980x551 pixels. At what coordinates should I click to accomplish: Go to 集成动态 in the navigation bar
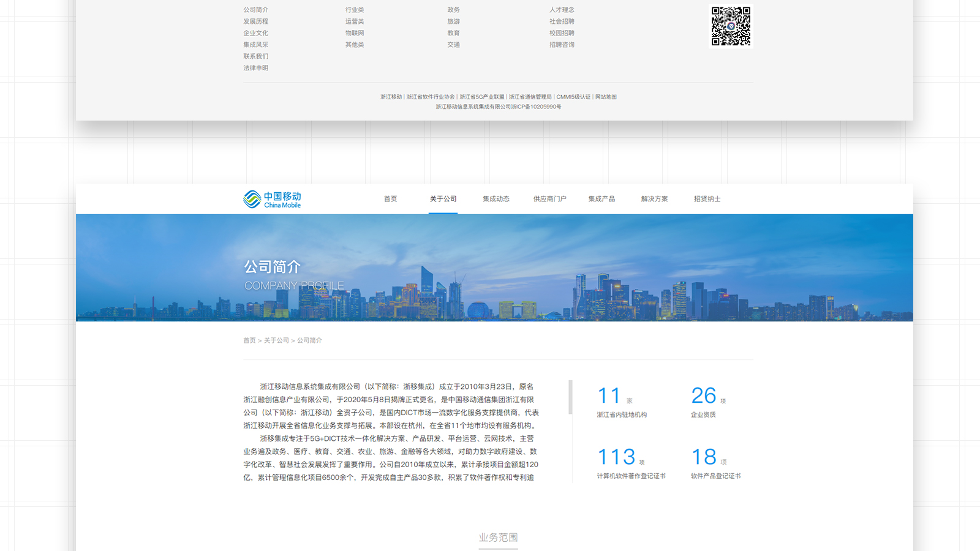pos(496,199)
